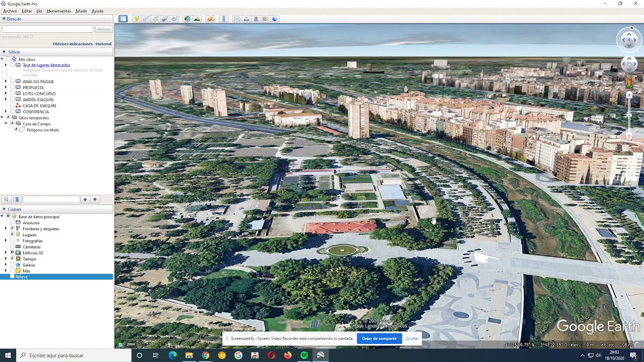Image resolution: width=644 pixels, height=362 pixels.
Task: Click the Look compass control with N
Action: pos(629,39)
